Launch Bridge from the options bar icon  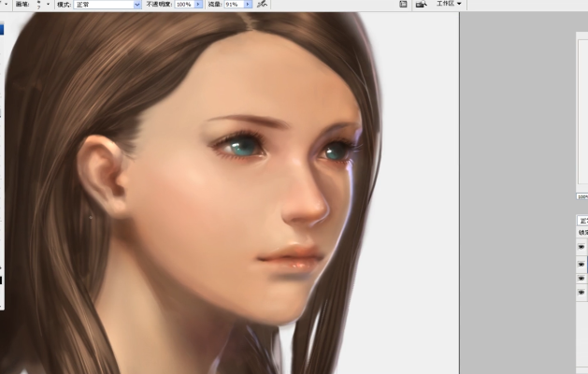[x=422, y=4]
